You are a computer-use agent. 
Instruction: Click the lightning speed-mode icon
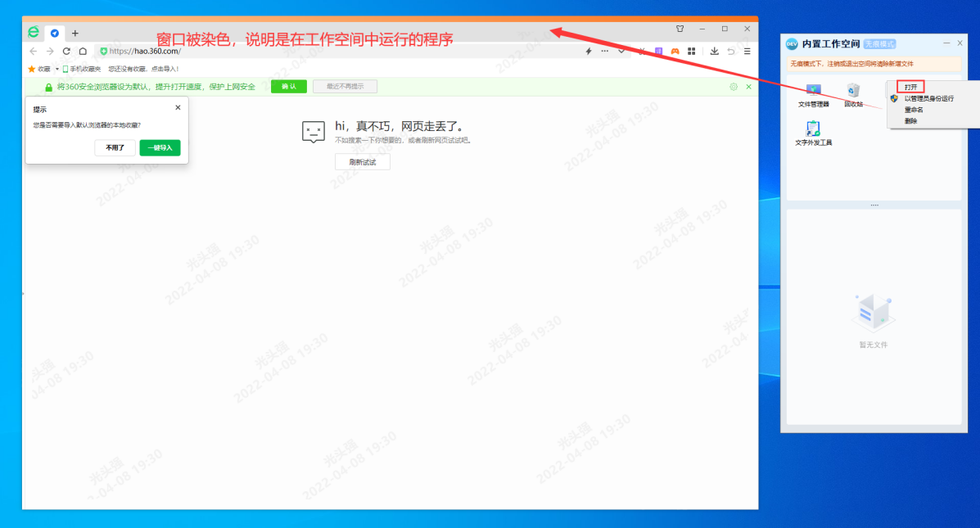[588, 51]
